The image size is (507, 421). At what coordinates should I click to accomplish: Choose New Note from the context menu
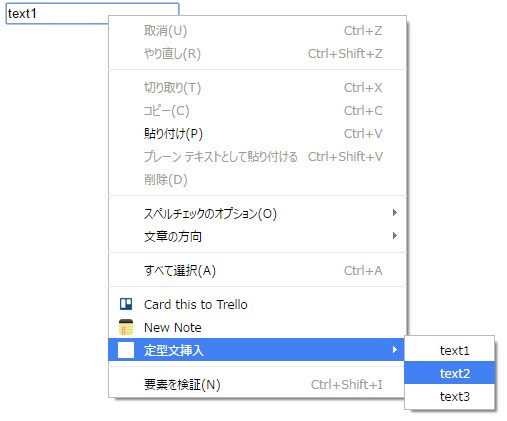257,327
